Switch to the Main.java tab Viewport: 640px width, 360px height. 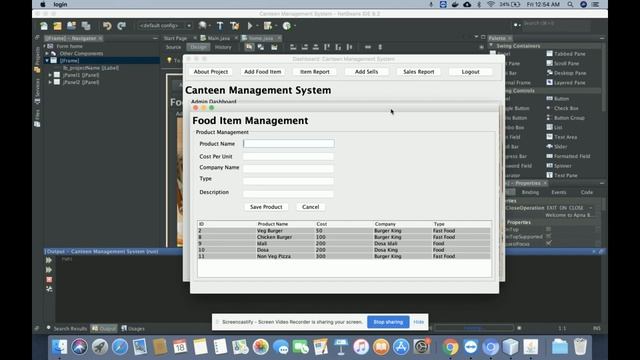tap(219, 38)
